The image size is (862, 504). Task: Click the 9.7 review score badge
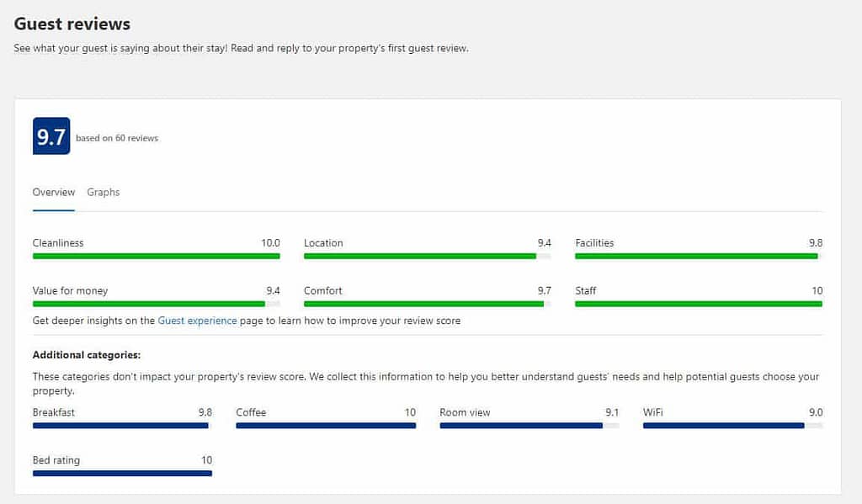pos(51,135)
